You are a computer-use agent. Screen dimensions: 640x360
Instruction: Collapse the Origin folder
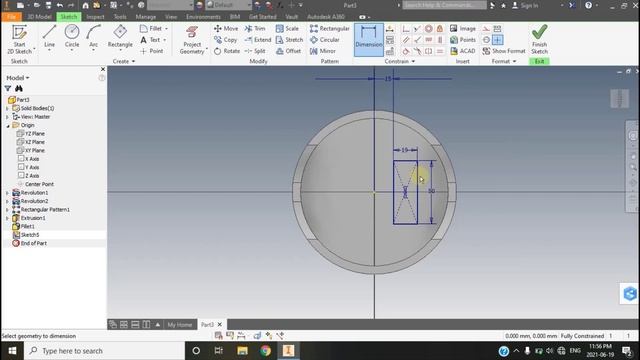[7, 125]
